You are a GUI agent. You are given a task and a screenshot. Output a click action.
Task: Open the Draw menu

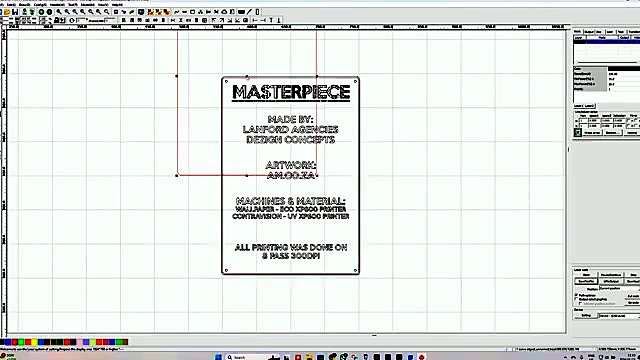[x=24, y=4]
